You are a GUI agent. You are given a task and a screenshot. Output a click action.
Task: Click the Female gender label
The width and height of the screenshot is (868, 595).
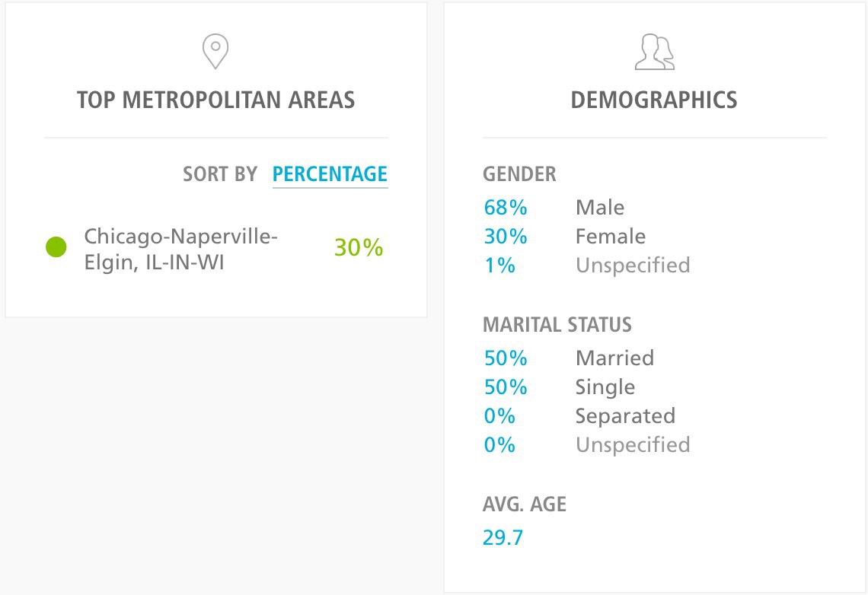[610, 237]
